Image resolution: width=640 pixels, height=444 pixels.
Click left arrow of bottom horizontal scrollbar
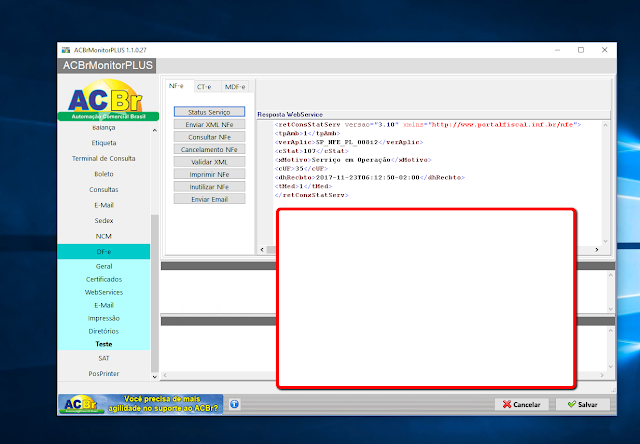click(x=165, y=375)
